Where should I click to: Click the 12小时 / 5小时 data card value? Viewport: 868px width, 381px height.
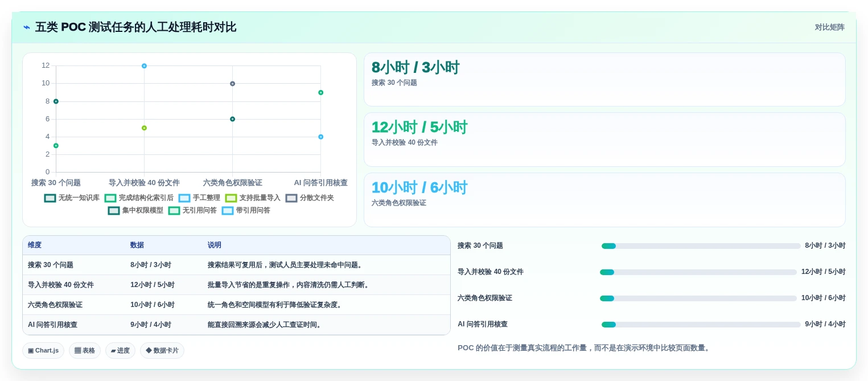coord(419,128)
